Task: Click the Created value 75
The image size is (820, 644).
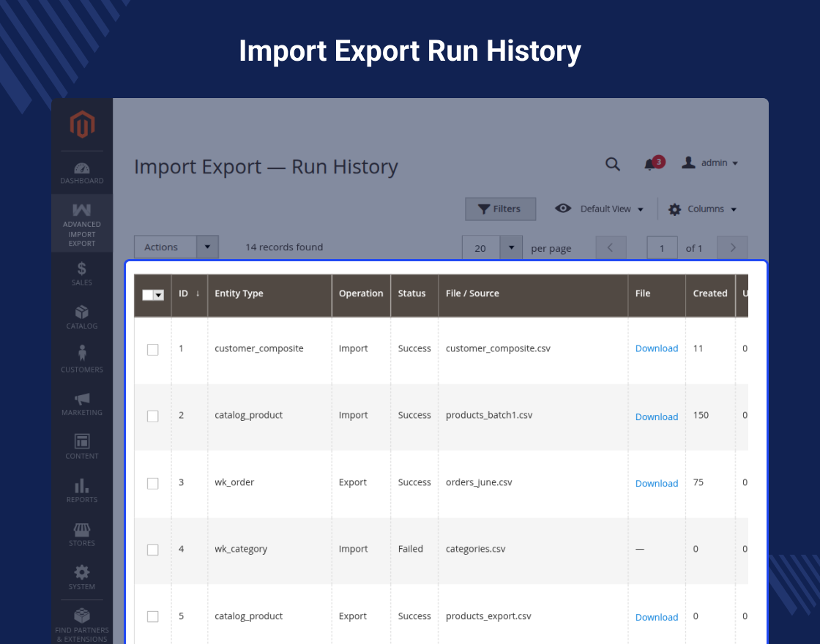Action: 698,482
